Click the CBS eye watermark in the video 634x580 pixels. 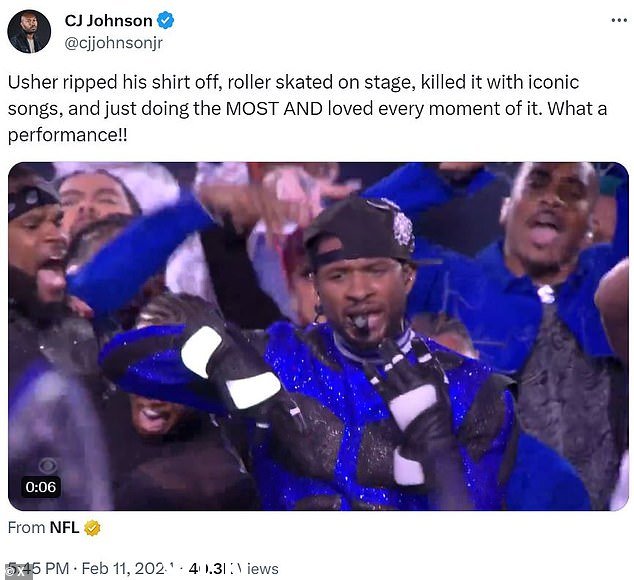click(x=48, y=466)
